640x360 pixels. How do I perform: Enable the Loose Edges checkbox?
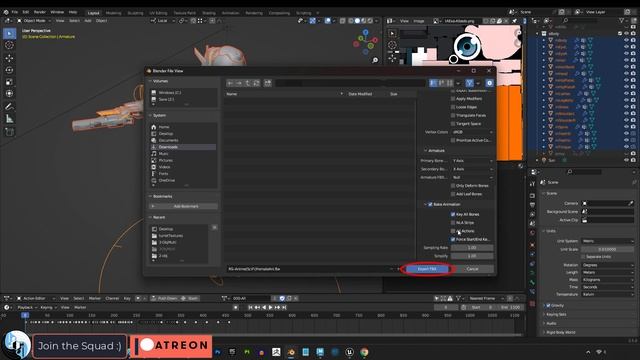(x=453, y=107)
